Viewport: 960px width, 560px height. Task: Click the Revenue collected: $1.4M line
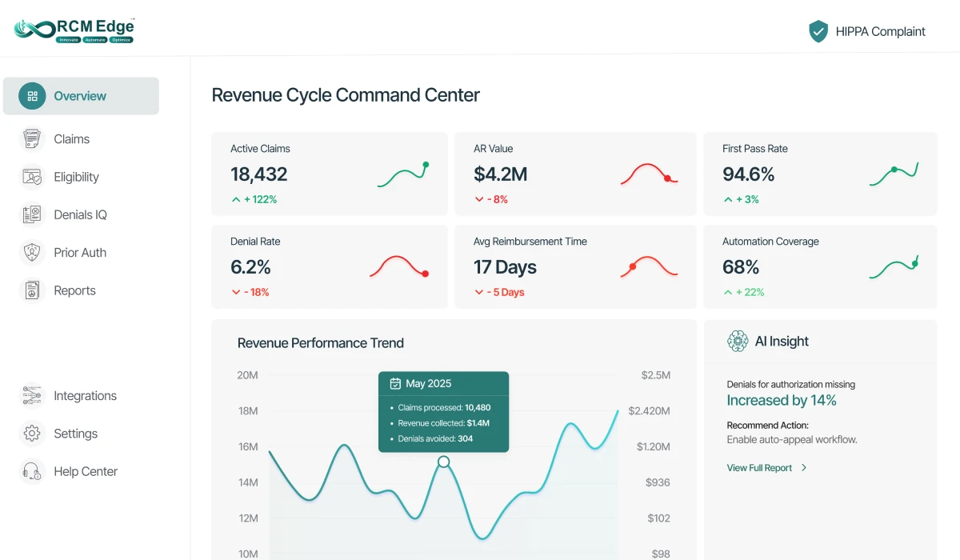tap(443, 423)
